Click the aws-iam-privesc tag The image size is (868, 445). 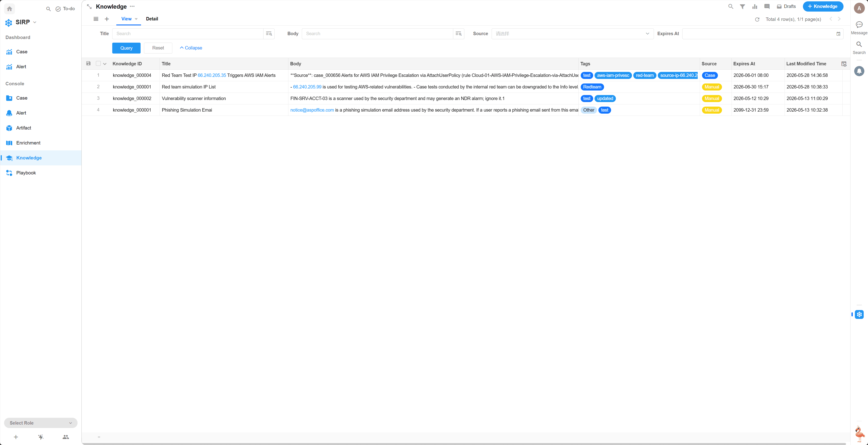[613, 76]
